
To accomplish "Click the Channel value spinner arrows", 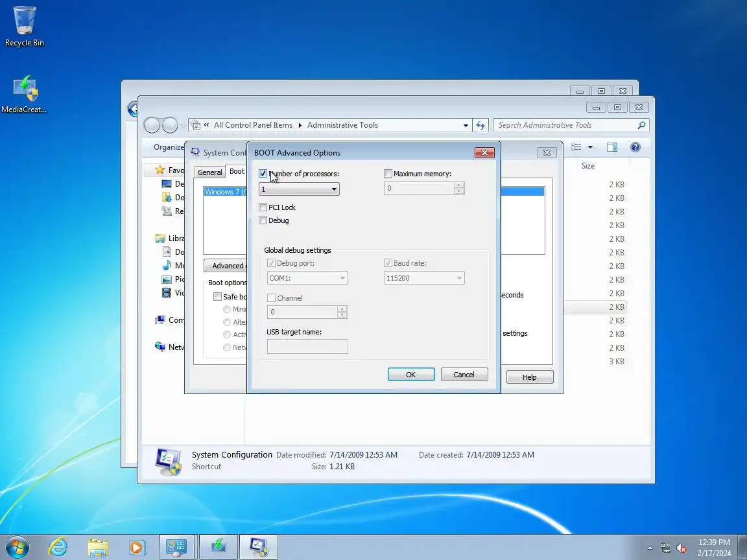I will [x=342, y=312].
